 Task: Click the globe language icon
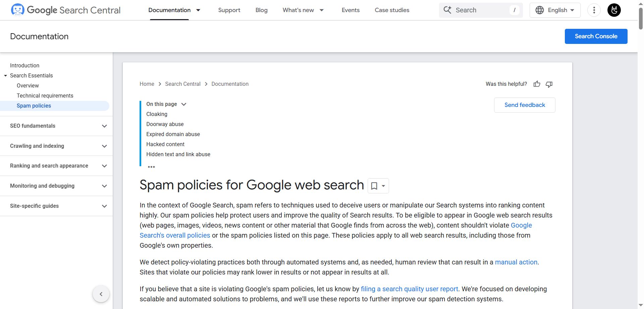[x=540, y=10]
